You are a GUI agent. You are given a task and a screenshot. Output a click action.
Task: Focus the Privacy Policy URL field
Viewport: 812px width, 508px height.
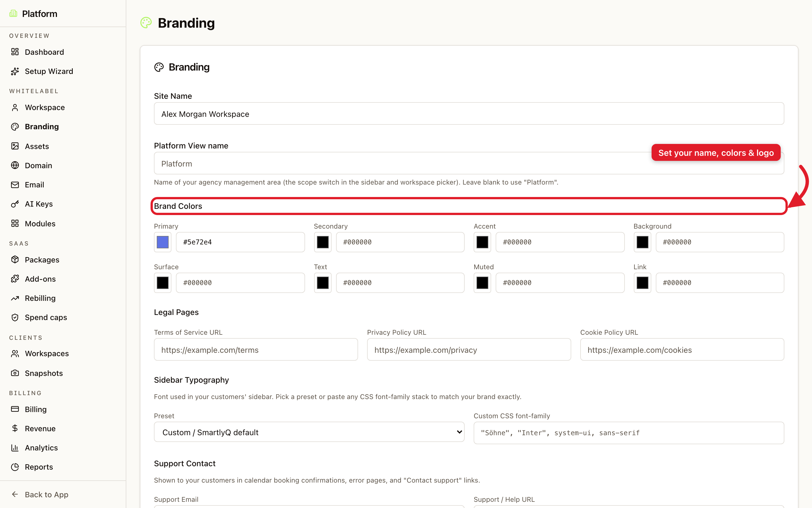pos(469,349)
